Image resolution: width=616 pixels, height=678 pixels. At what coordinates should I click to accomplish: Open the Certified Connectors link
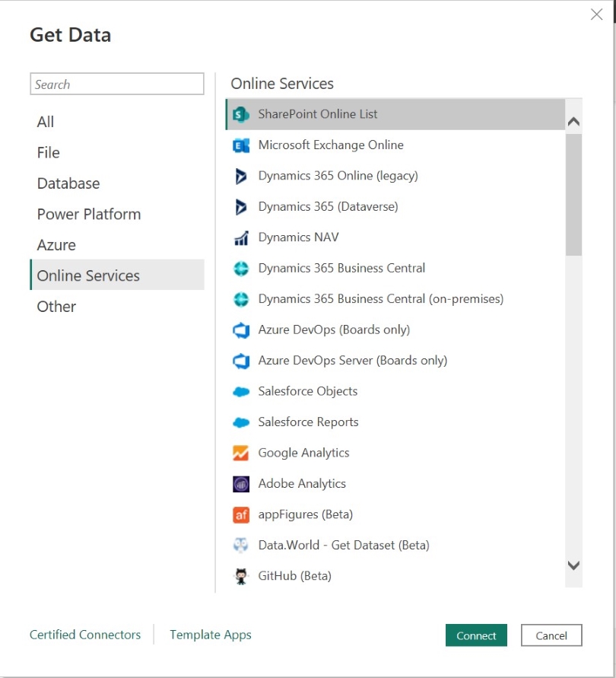[x=85, y=635]
